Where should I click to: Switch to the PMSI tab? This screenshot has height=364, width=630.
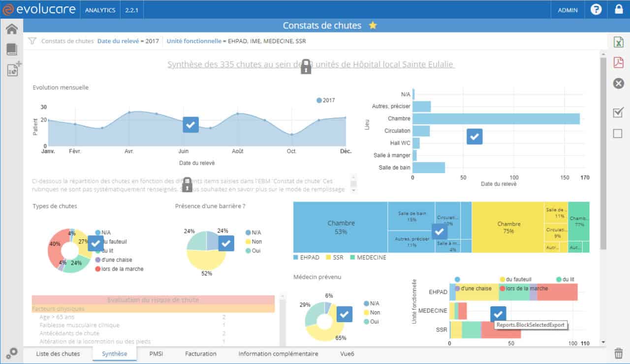(x=156, y=354)
